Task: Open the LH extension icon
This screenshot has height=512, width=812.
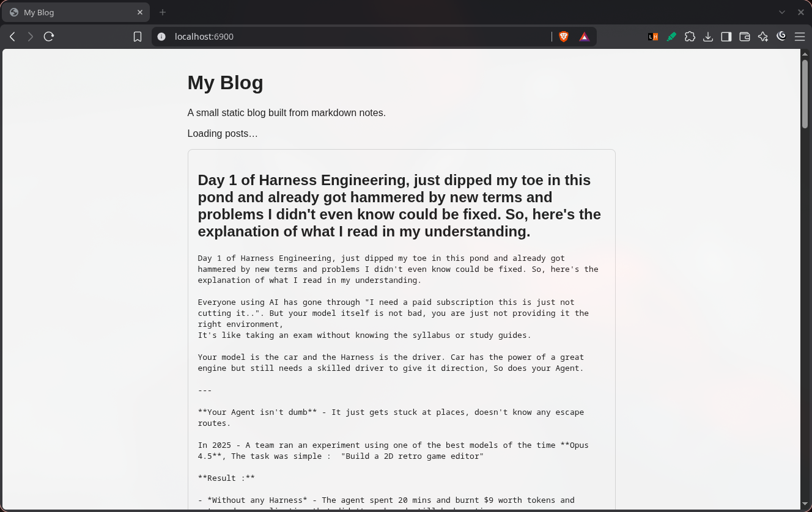Action: (x=653, y=37)
